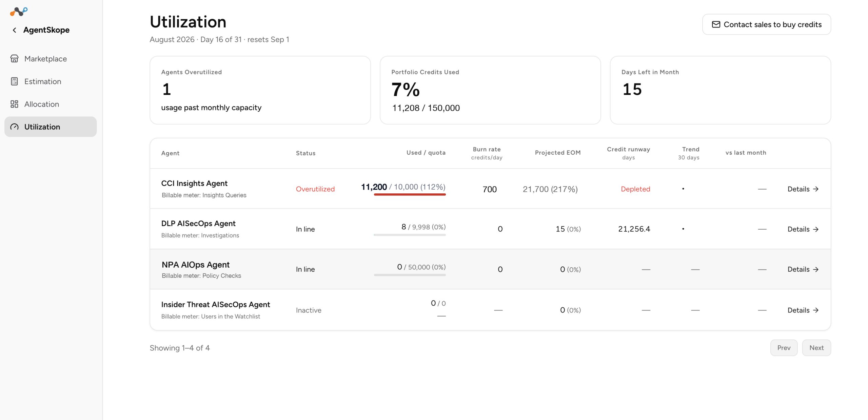Click the red CCI Insights usage progress bar
The image size is (868, 420).
410,195
